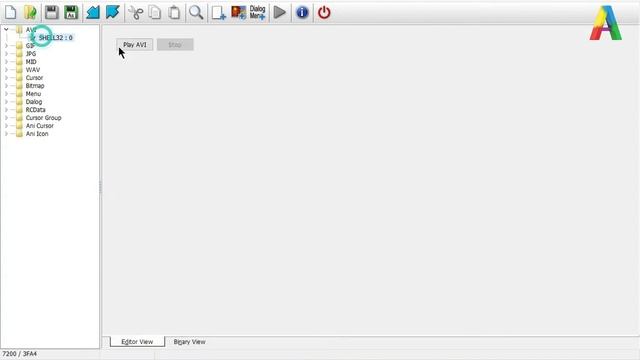The image size is (640, 360).
Task: Save the file with the floppy icon
Action: pos(51,12)
